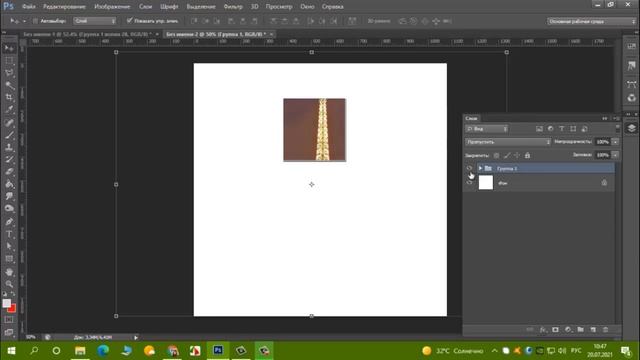Toggle layer filtering switch
This screenshot has width=640, height=360.
[617, 129]
